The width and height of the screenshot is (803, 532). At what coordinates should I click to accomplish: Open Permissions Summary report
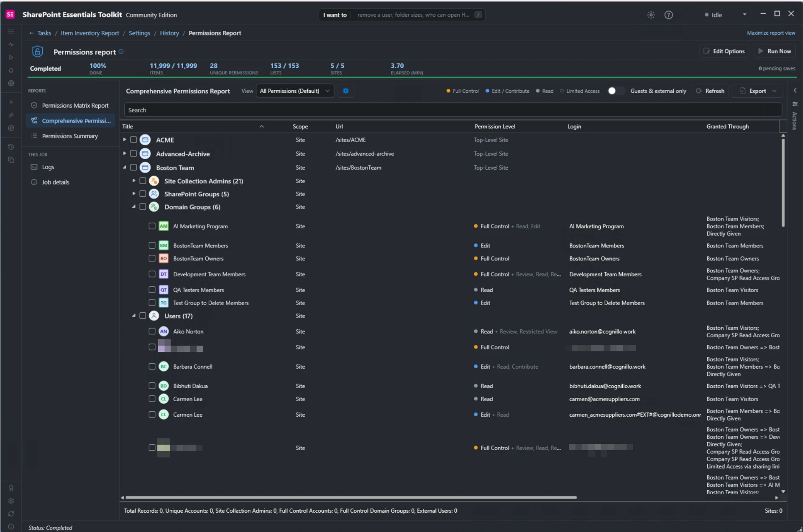(x=70, y=136)
